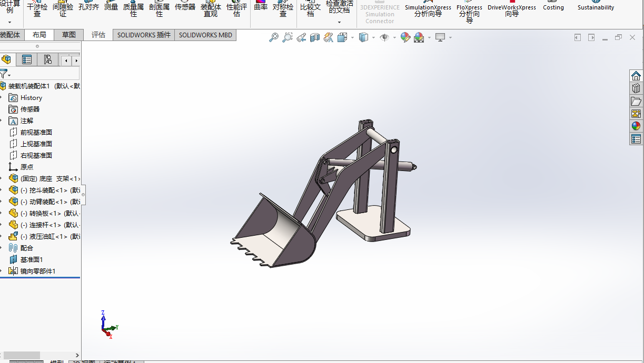Toggle the collapse-left panel button at top right
Viewport: 644px width, 363px height.
click(578, 37)
